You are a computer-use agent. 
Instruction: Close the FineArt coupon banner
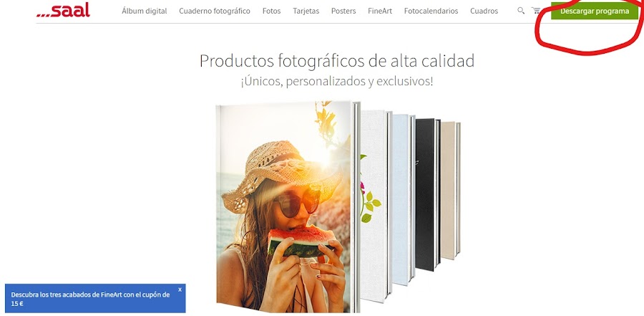click(180, 289)
